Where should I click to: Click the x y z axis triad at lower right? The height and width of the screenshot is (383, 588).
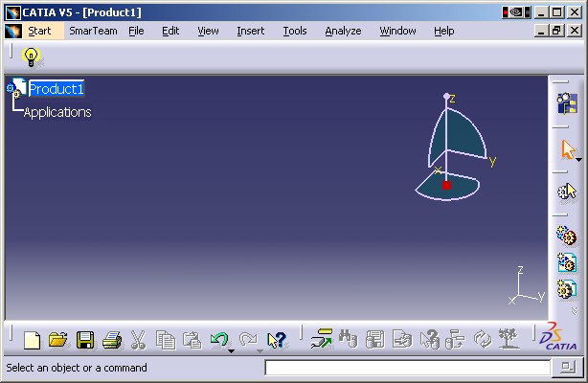(526, 285)
